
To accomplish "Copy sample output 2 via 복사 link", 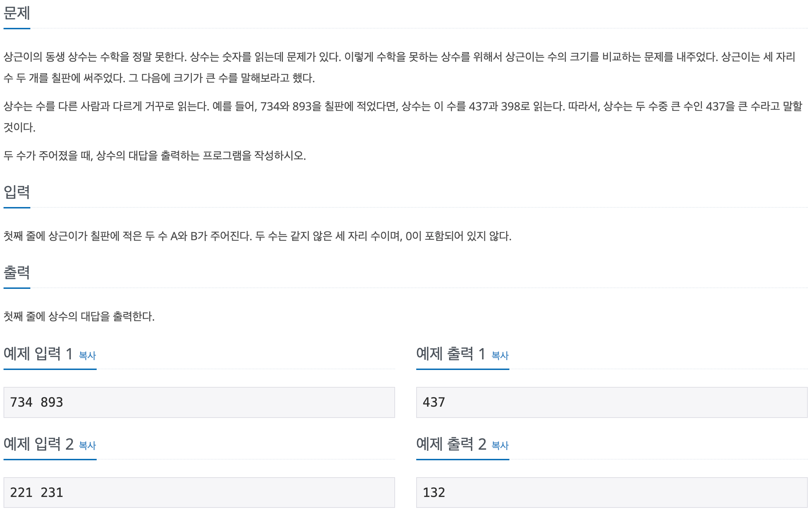I will (500, 445).
